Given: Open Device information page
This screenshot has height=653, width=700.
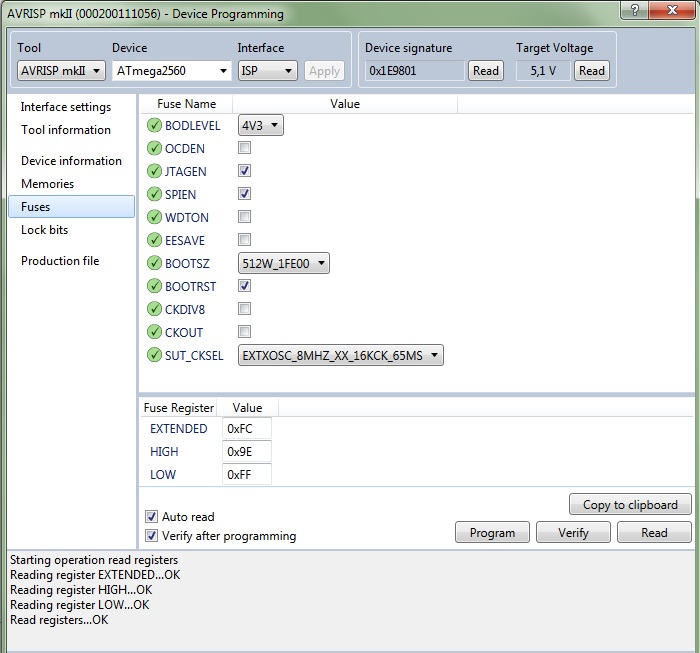Looking at the screenshot, I should coord(71,161).
